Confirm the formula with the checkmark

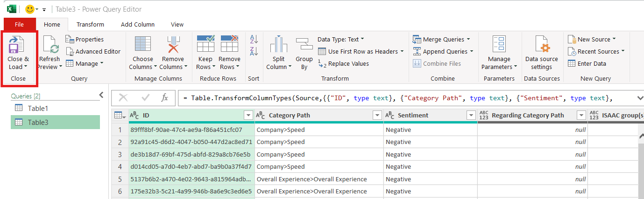[x=145, y=97]
